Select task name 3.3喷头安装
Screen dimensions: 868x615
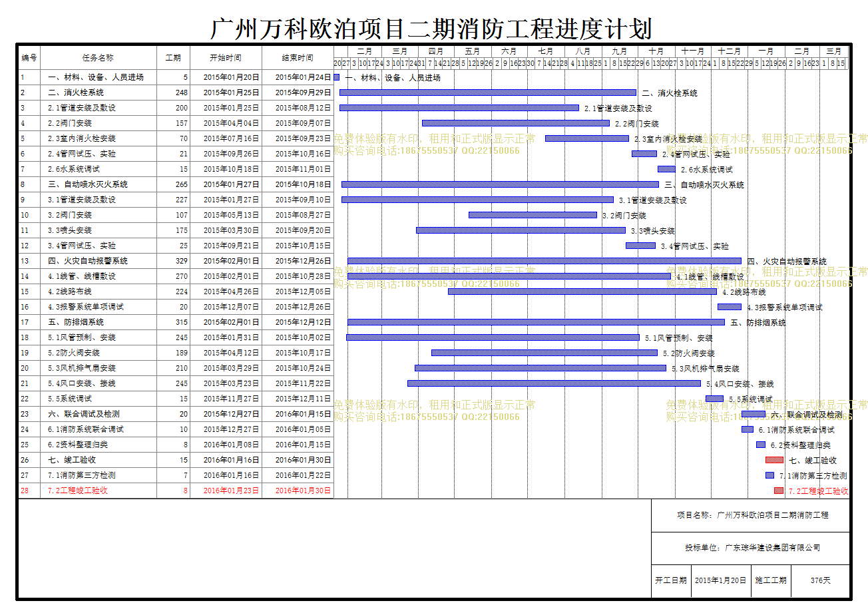pos(69,230)
